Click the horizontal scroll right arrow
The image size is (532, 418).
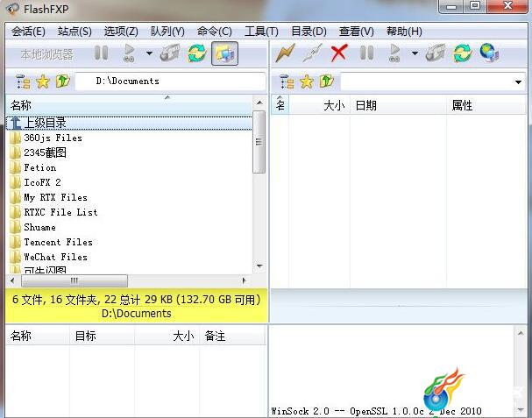pos(244,280)
